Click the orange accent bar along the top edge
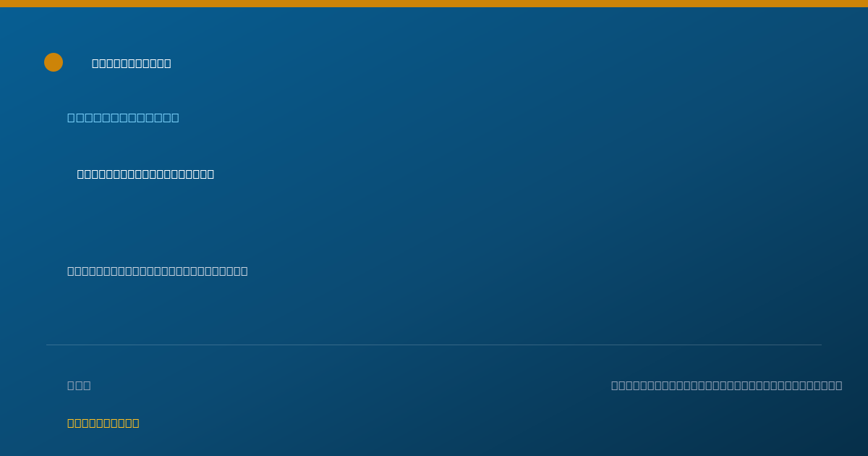This screenshot has height=456, width=868. [434, 4]
